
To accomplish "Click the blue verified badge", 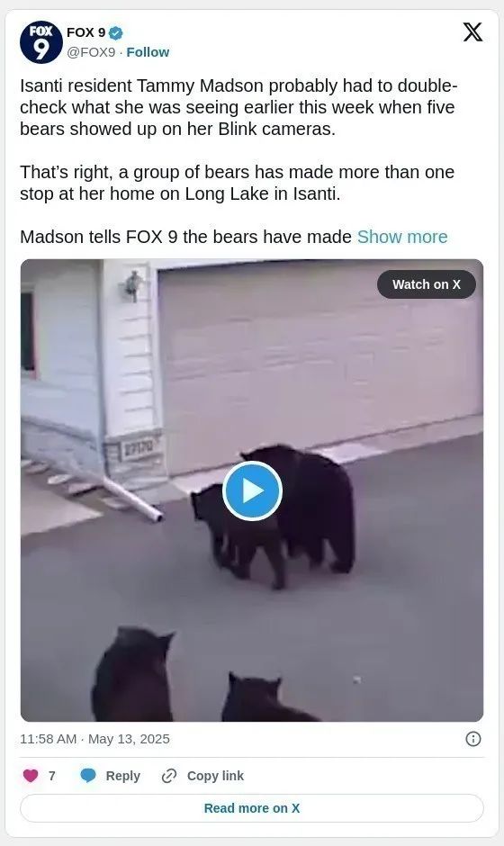I will tap(116, 33).
